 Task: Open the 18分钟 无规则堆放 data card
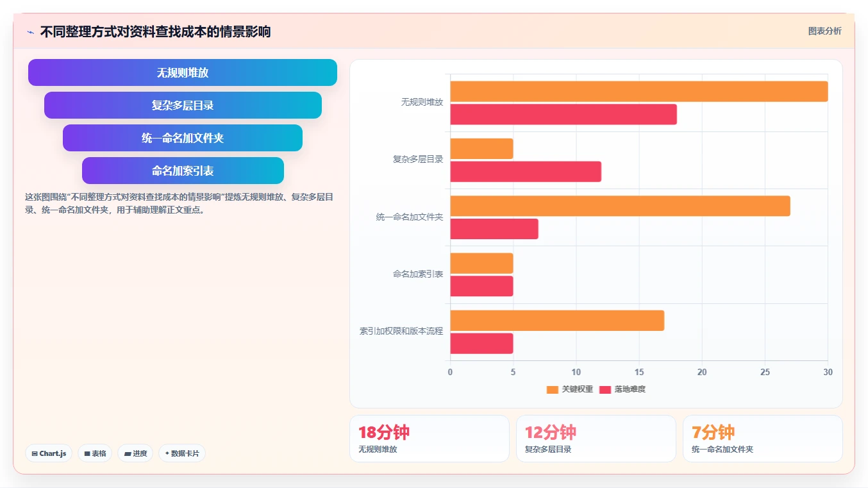(430, 439)
